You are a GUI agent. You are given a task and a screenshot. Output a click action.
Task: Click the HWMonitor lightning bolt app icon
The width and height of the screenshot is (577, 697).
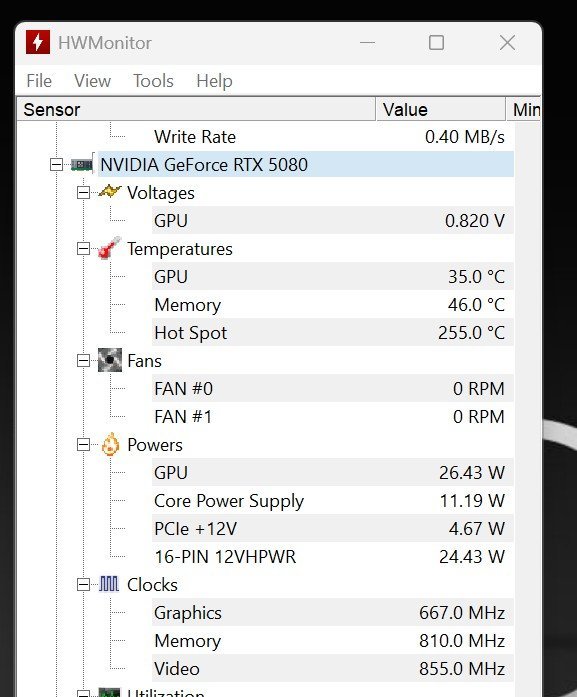tap(38, 42)
